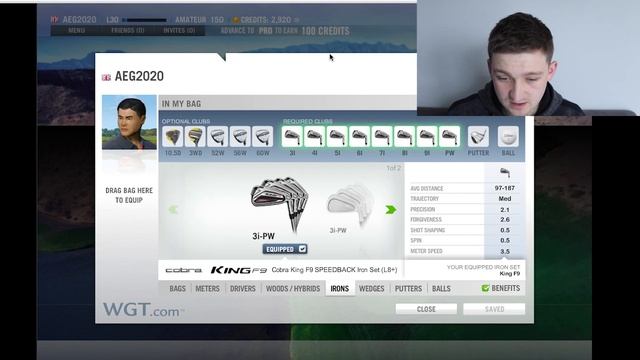Select the 56W wedge club slot
Viewport: 640px width, 360px height.
pyautogui.click(x=240, y=137)
